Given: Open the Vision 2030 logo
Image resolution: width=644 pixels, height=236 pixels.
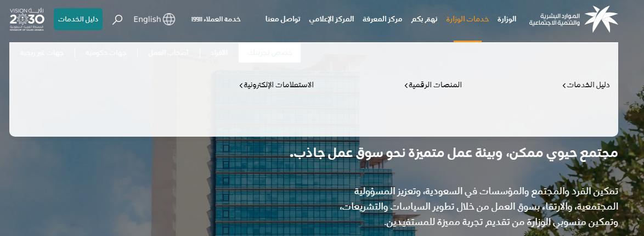Looking at the screenshot, I should click(27, 19).
